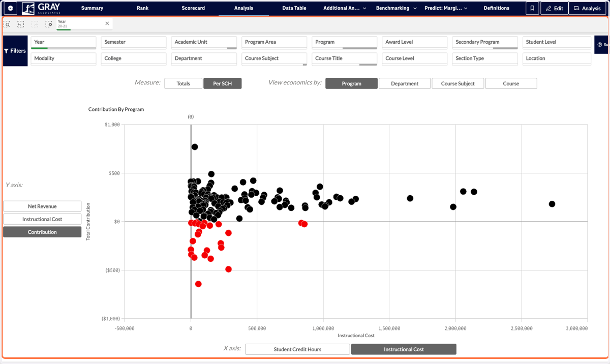Open the College filter
This screenshot has height=364, width=610.
(134, 59)
